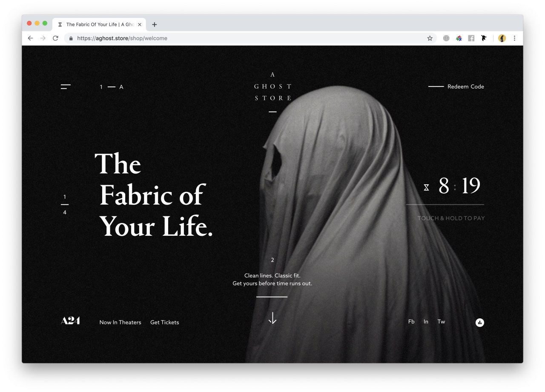Open the Chrome profile avatar

click(502, 38)
